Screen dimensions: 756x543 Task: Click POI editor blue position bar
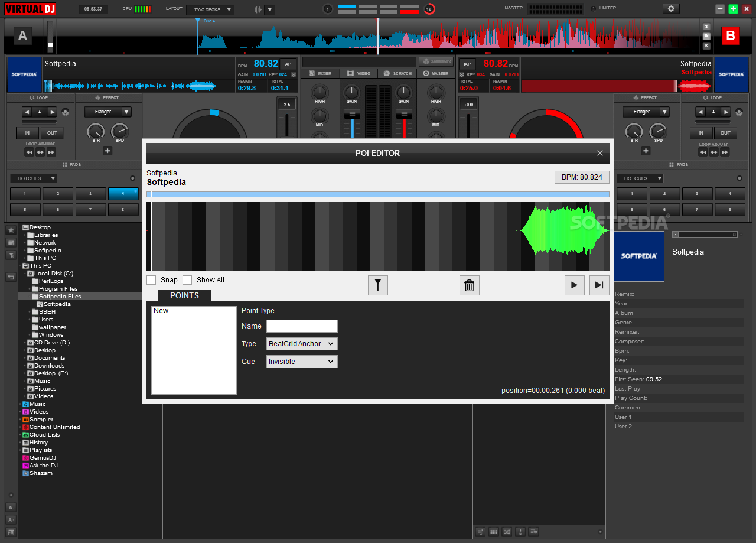(378, 194)
